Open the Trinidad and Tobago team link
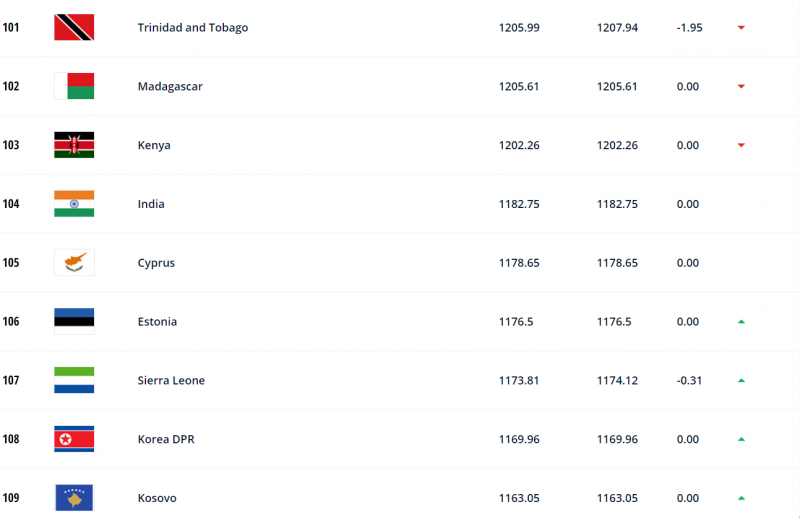 click(193, 28)
